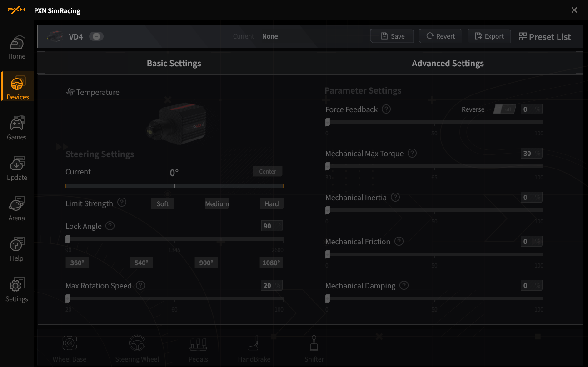Click the Mechanical Friction help icon
Screen dimensions: 588x367
pos(399,241)
